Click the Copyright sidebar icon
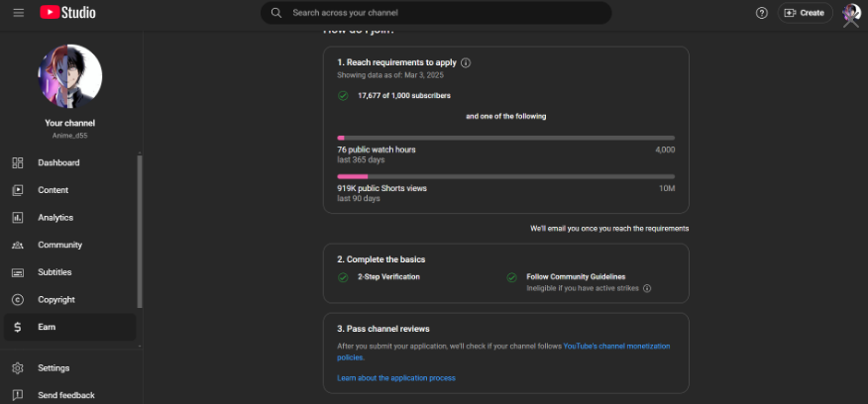 coord(18,300)
